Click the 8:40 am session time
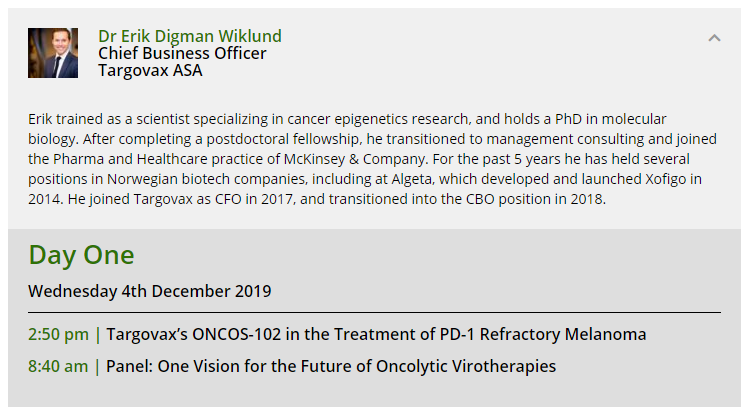 (58, 366)
